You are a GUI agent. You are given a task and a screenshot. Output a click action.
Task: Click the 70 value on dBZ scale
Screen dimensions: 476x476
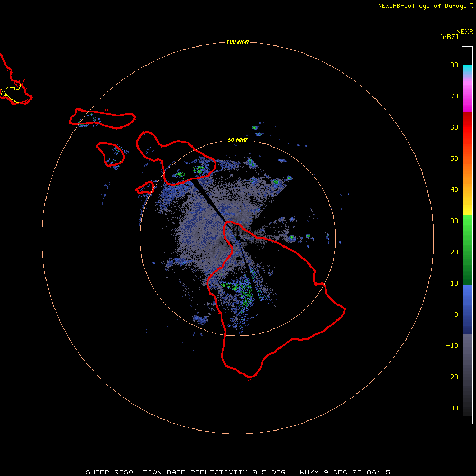tap(454, 96)
